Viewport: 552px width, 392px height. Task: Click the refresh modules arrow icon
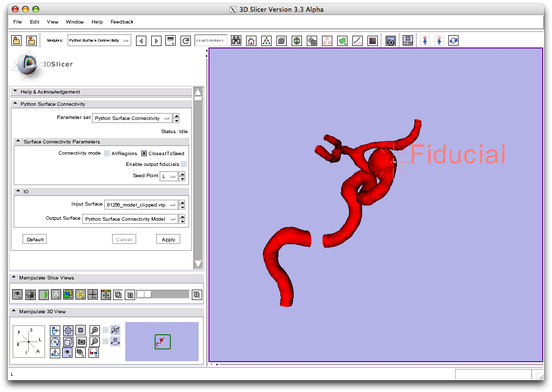point(185,41)
